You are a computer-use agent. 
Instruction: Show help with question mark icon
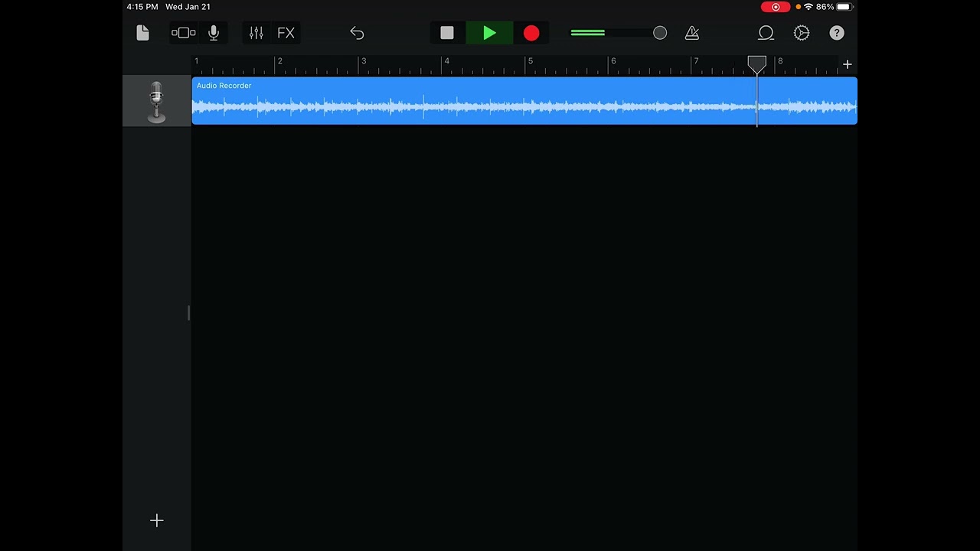[837, 33]
